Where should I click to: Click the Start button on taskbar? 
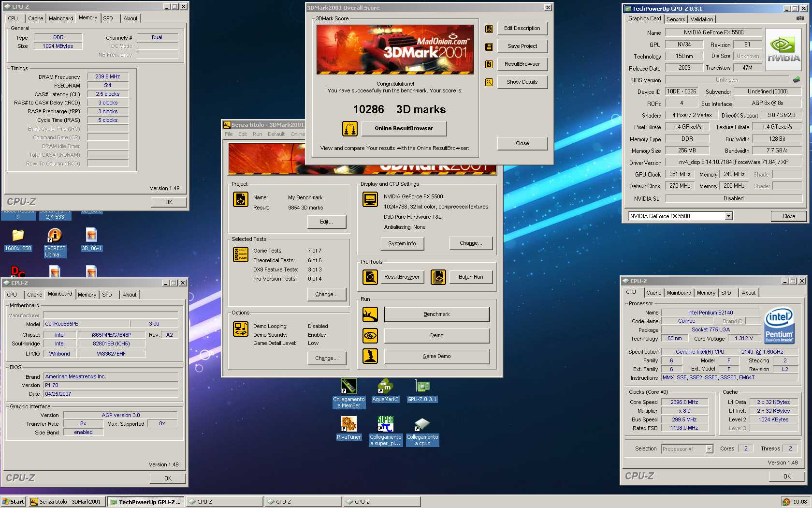pyautogui.click(x=14, y=502)
